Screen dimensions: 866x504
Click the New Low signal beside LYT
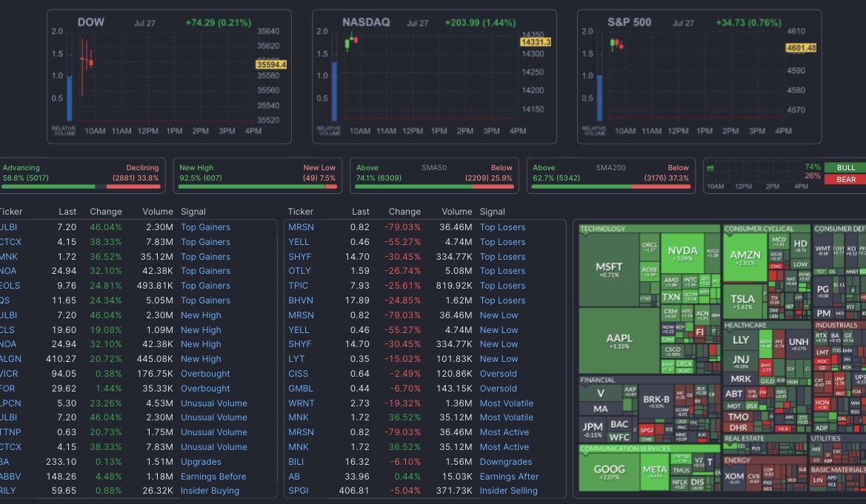pyautogui.click(x=499, y=359)
